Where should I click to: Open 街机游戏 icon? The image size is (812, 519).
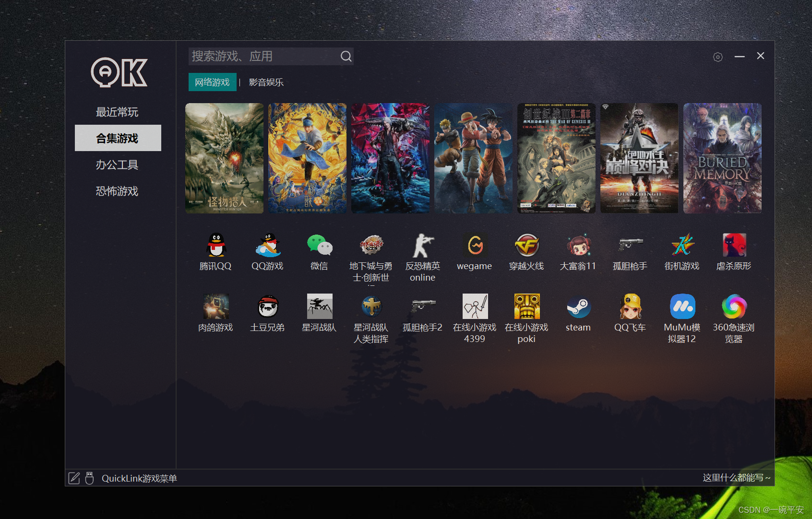(682, 245)
